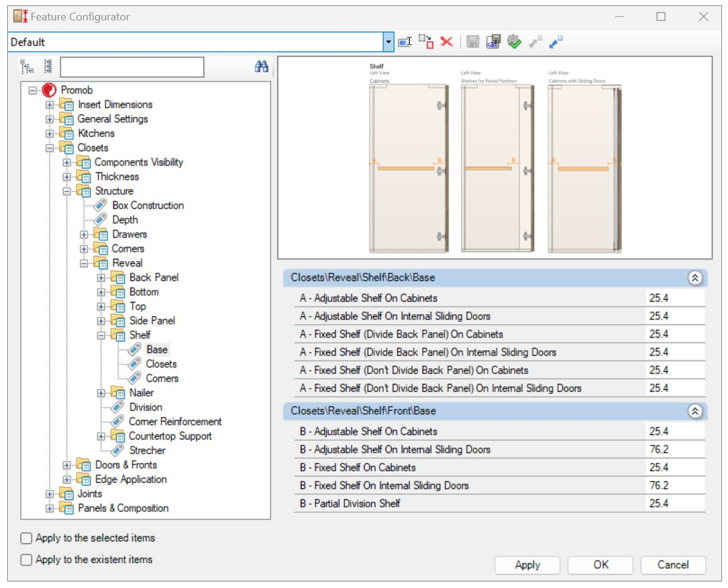Click the Kitchens folder icon
Image resolution: width=728 pixels, height=588 pixels.
pos(66,133)
